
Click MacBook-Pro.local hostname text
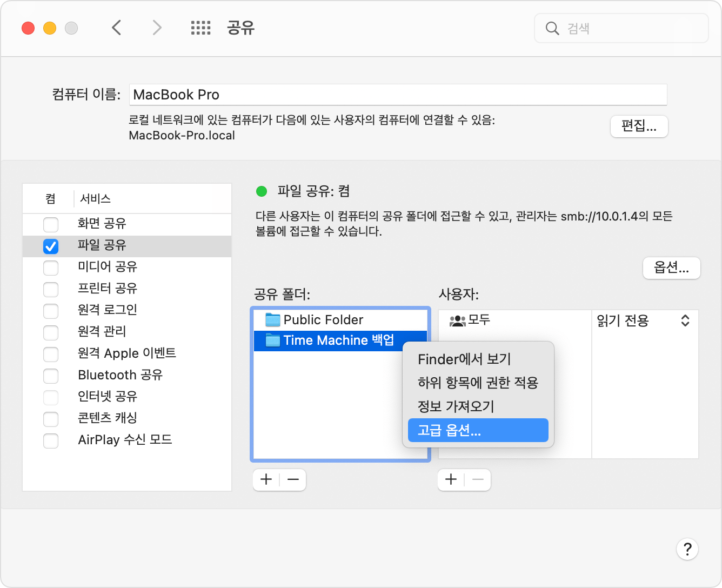(x=182, y=136)
